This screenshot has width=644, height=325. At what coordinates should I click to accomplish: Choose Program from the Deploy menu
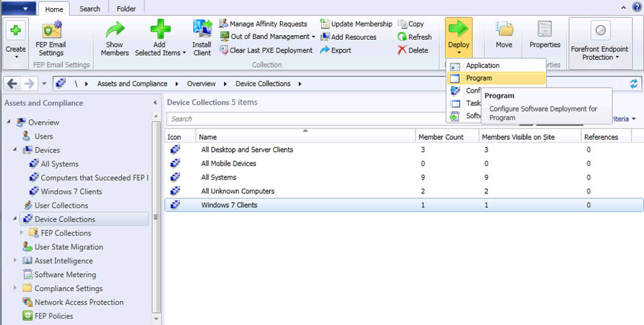pyautogui.click(x=479, y=78)
